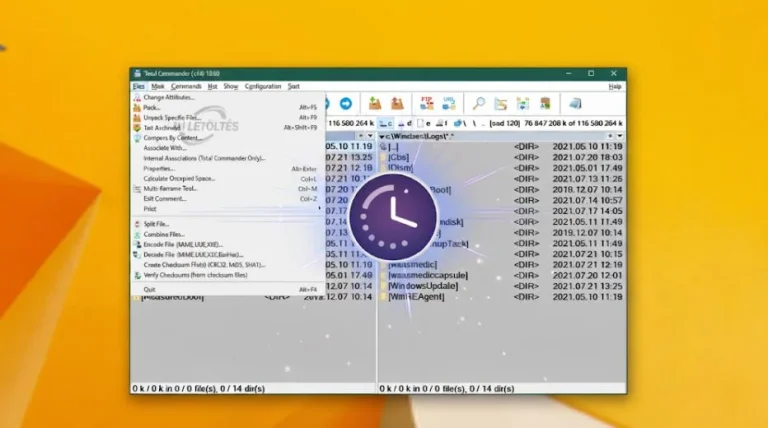Choose Edit Comment menu entry
Screen dimensions: 768x428
click(x=227, y=199)
